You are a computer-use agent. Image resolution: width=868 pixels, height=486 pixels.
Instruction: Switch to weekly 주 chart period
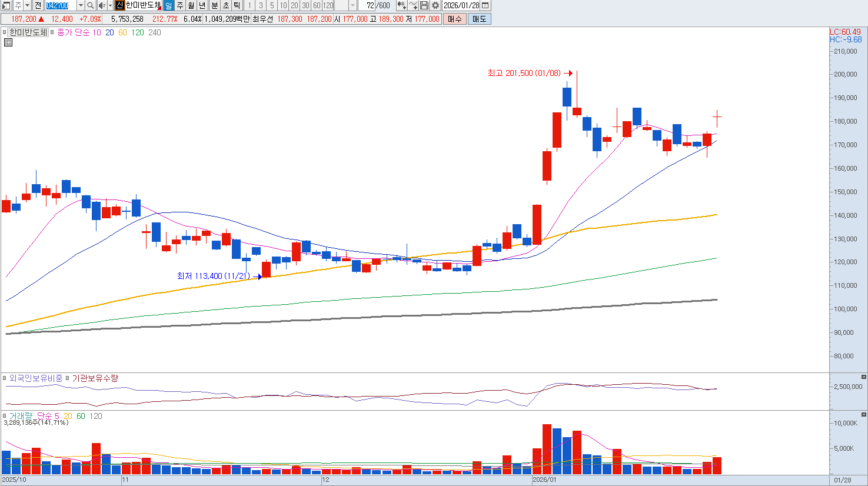pyautogui.click(x=180, y=5)
